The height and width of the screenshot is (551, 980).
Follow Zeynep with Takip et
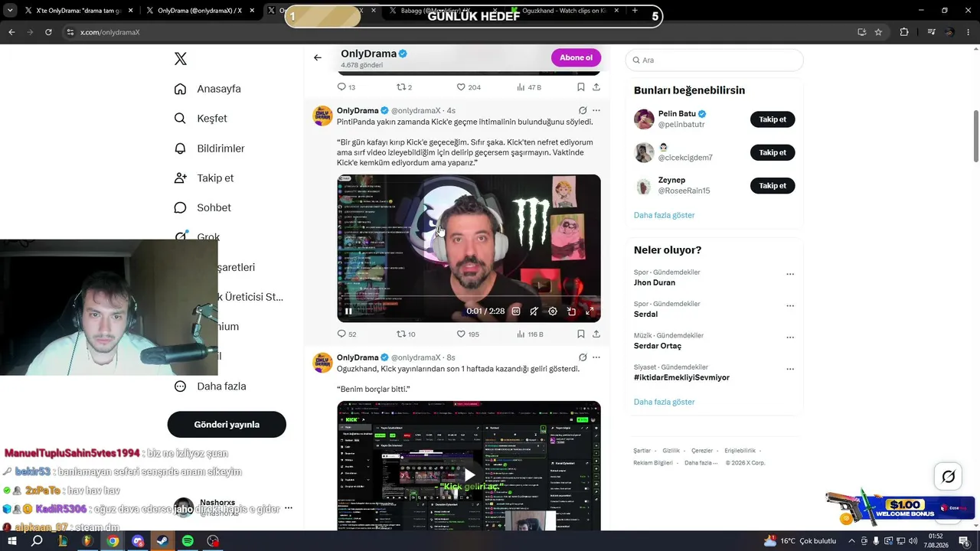(773, 185)
